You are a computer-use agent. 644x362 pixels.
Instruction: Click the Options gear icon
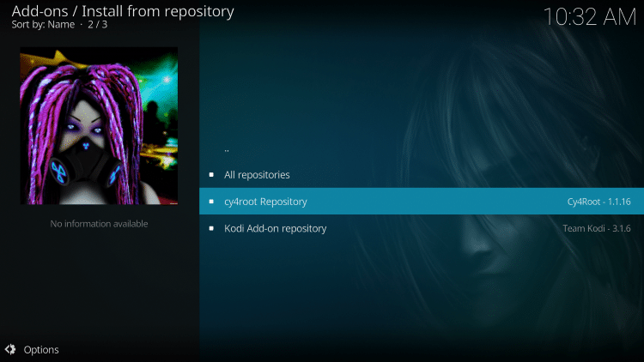[x=10, y=349]
